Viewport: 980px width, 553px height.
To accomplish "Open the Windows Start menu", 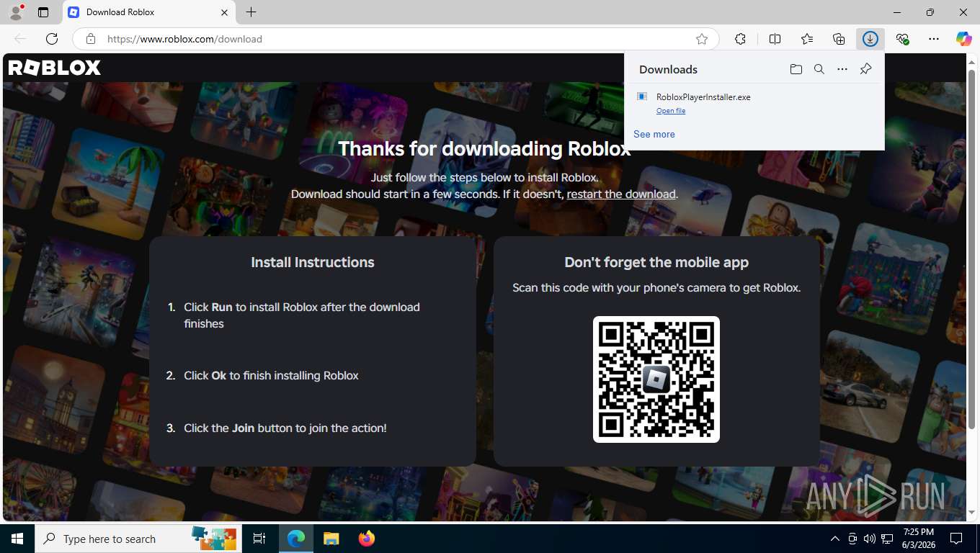I will (17, 539).
